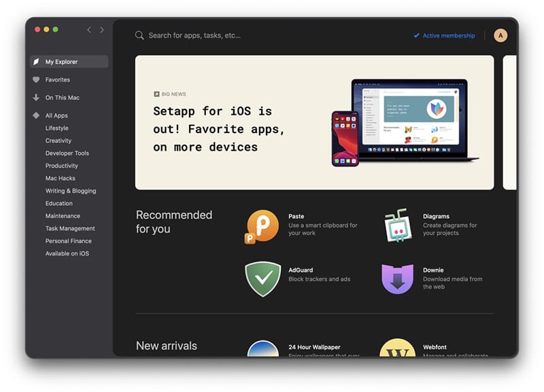Select Available on iOS category

pyautogui.click(x=67, y=253)
